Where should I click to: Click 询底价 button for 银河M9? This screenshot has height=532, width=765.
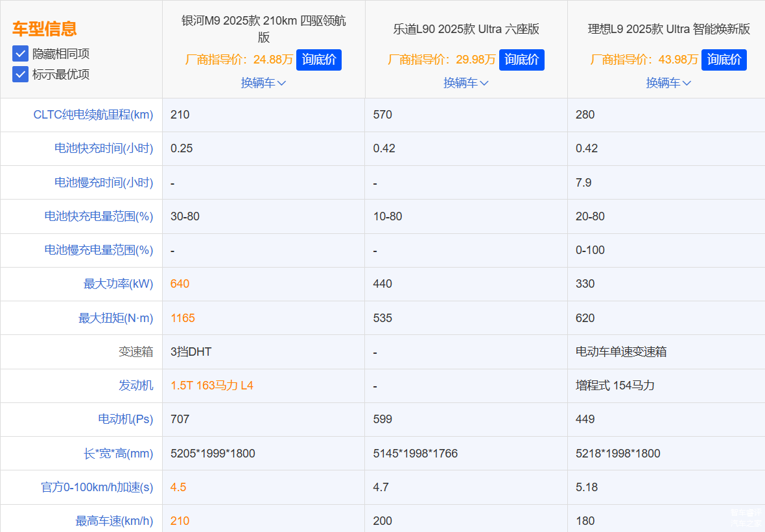point(318,60)
